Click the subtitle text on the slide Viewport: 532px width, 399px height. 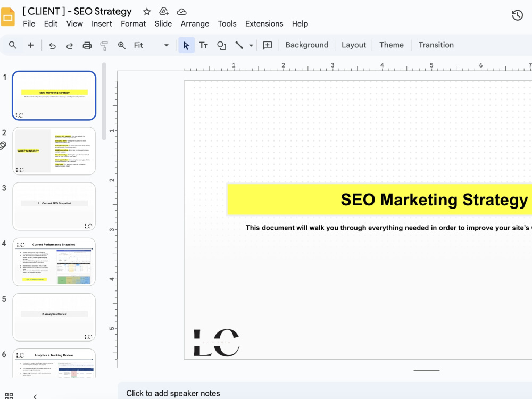pos(388,228)
